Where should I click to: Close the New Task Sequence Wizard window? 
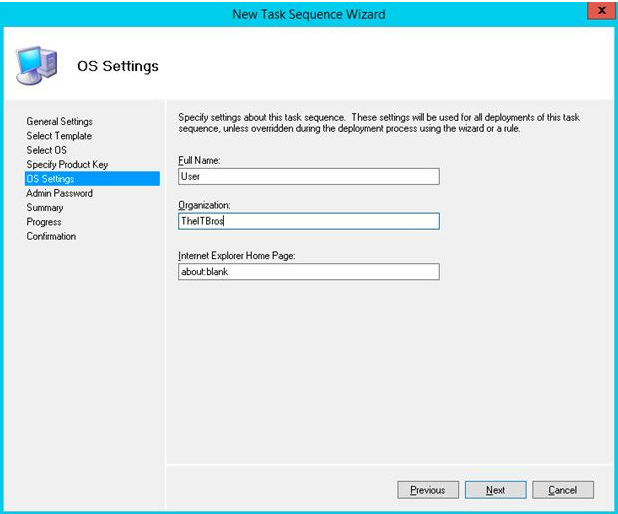(x=601, y=11)
